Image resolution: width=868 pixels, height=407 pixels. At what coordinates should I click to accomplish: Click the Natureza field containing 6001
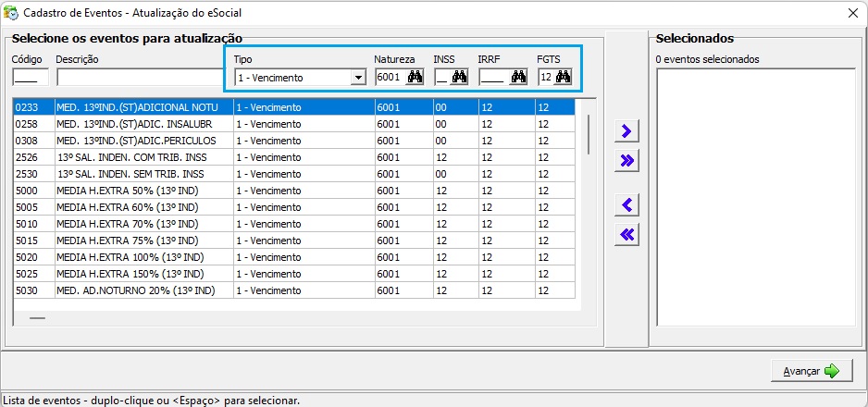click(391, 78)
